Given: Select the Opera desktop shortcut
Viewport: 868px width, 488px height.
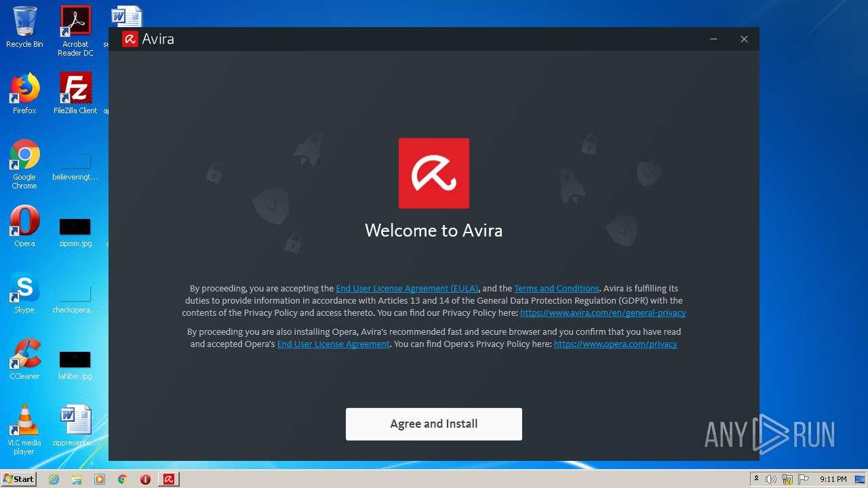Looking at the screenshot, I should click(24, 226).
